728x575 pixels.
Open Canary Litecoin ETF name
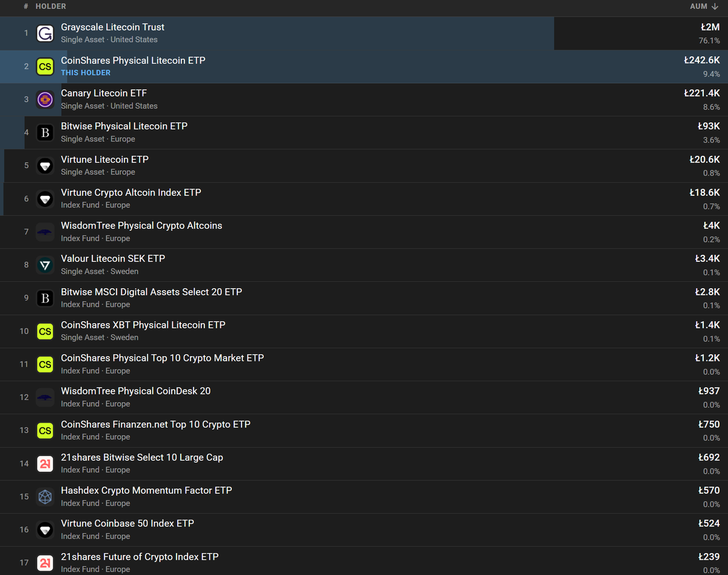(x=104, y=93)
